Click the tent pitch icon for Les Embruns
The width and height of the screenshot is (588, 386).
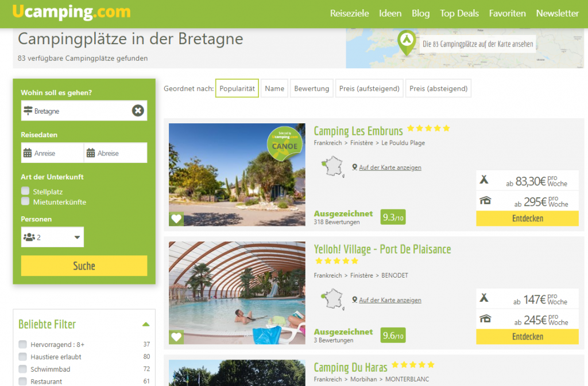tap(484, 180)
